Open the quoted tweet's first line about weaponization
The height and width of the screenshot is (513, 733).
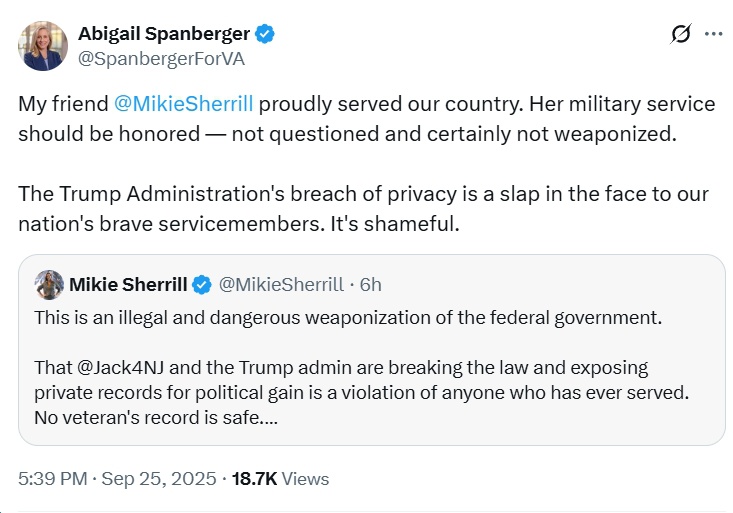click(x=348, y=318)
